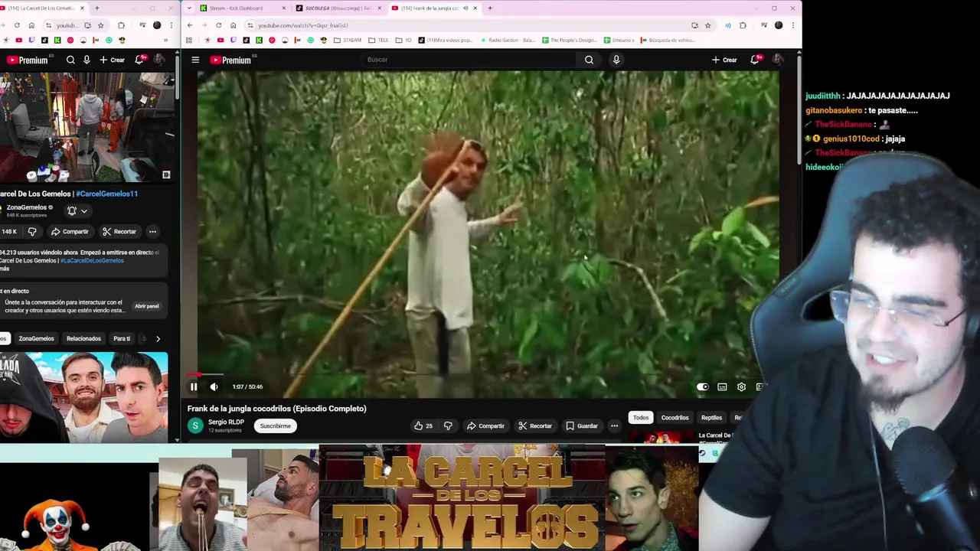This screenshot has height=551, width=980.
Task: Click the youtube.com/watch address bar
Action: pos(467,25)
